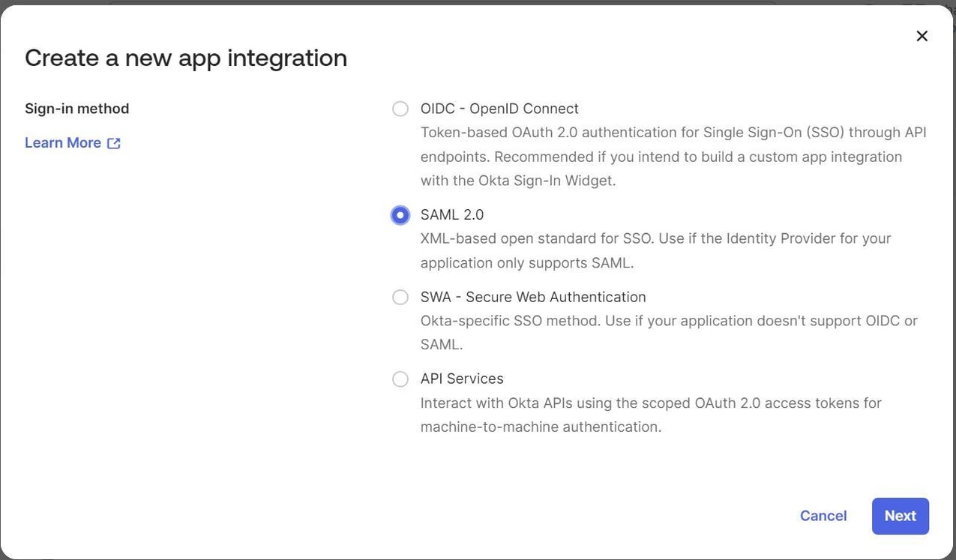Close the dialog using the X icon
Viewport: 956px width, 560px height.
(922, 35)
